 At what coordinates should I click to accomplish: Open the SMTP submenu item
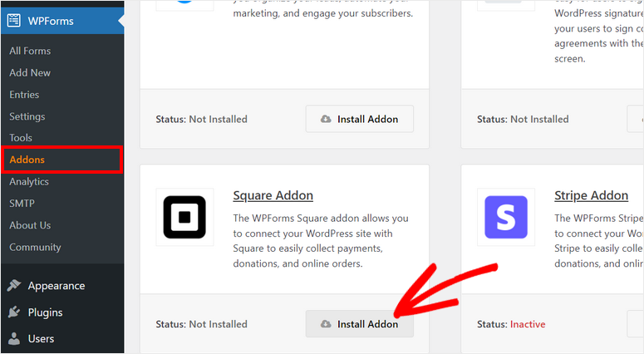(x=22, y=204)
